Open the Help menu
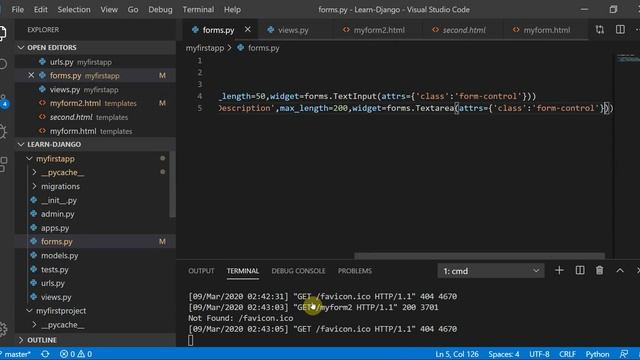 [x=232, y=9]
